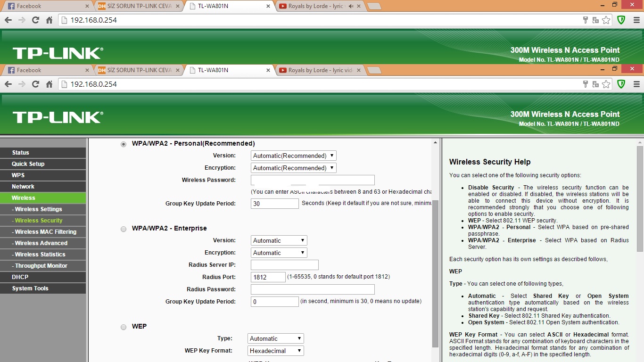
Task: Go to the Wireless Statistics submenu
Action: [43, 255]
